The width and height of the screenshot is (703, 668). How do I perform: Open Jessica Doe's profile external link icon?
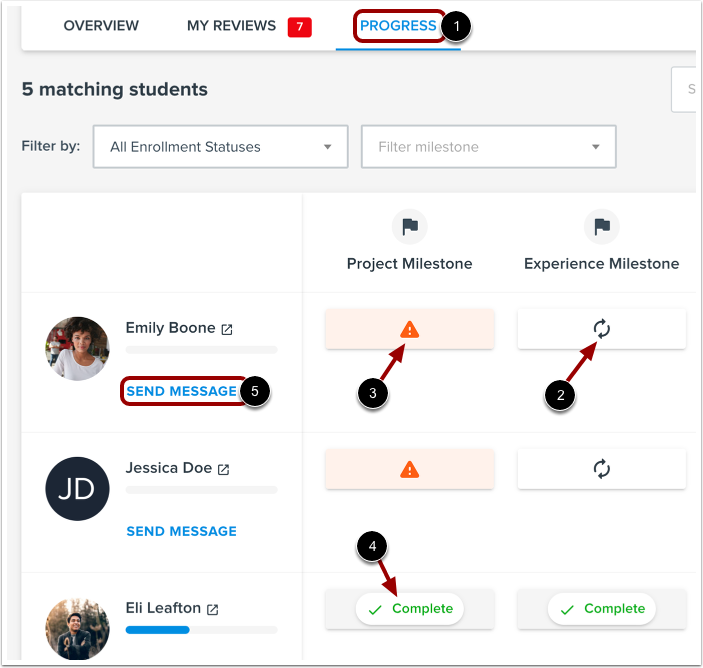[223, 469]
